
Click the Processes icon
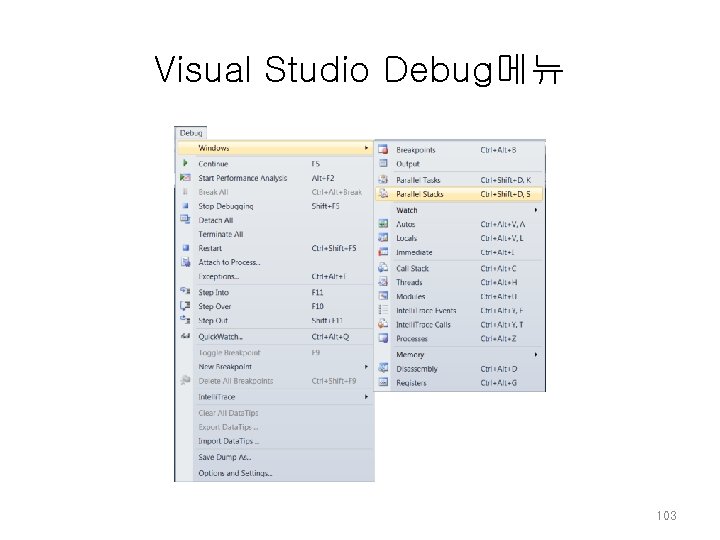(383, 338)
